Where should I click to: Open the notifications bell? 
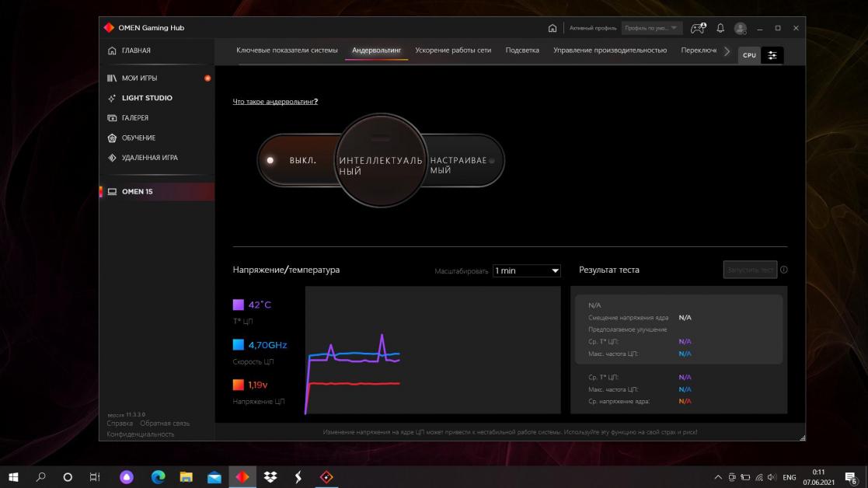coord(720,28)
